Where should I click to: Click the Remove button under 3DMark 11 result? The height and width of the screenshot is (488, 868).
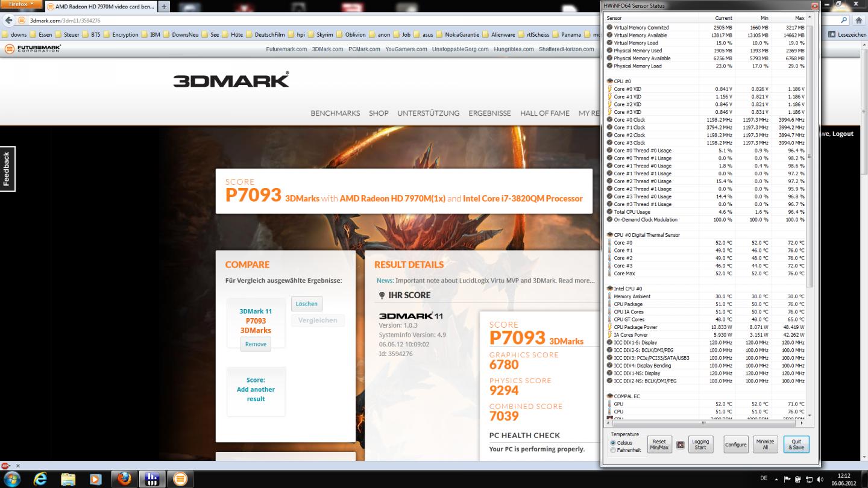point(256,344)
